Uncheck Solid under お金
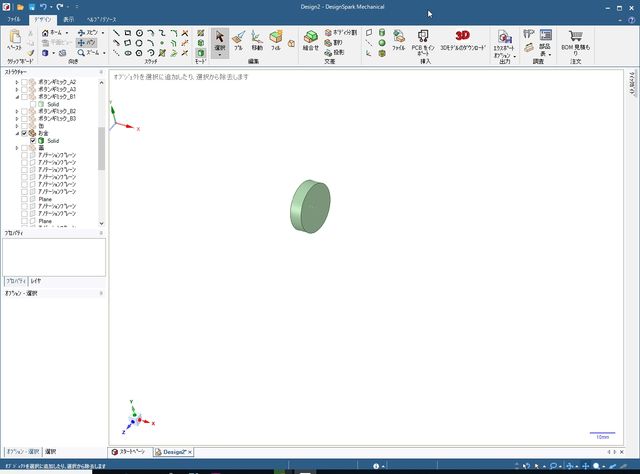This screenshot has height=474, width=640. [x=33, y=140]
